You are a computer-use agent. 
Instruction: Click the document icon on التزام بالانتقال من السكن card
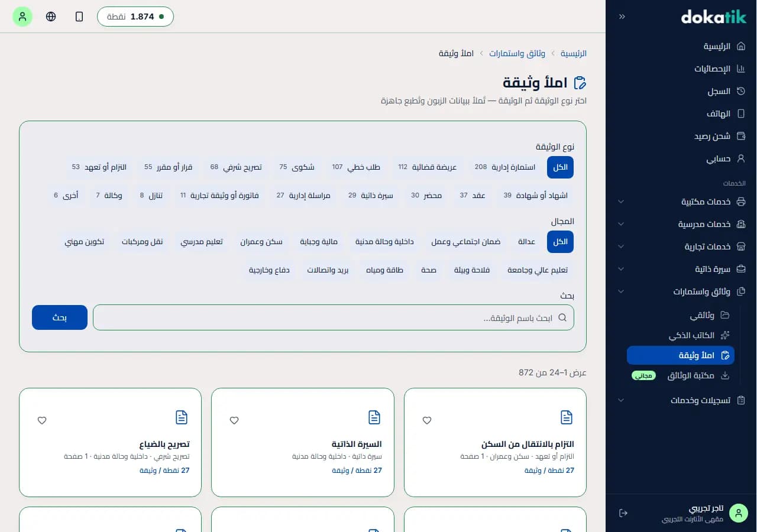tap(567, 417)
